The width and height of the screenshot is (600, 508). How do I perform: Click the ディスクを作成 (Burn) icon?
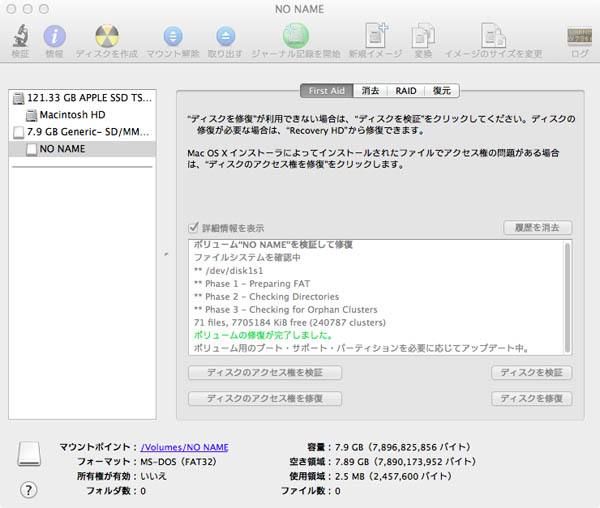click(x=107, y=37)
